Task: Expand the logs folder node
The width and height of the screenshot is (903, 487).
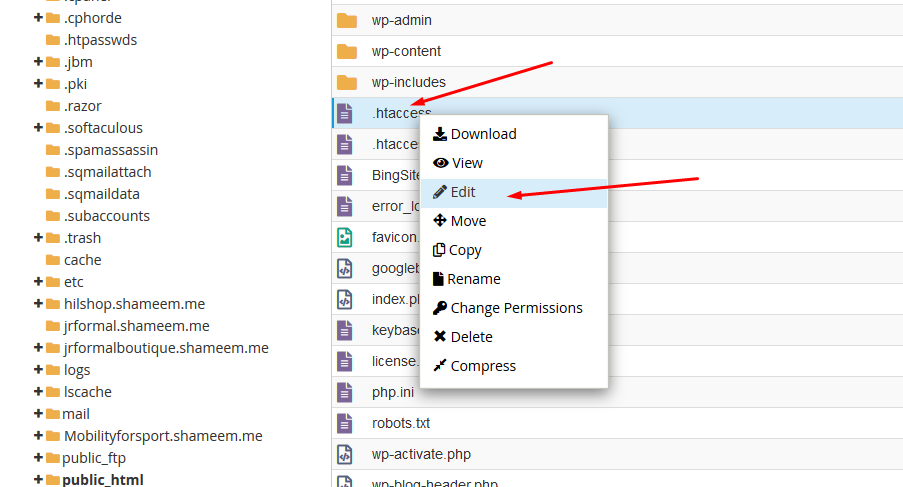Action: tap(38, 370)
